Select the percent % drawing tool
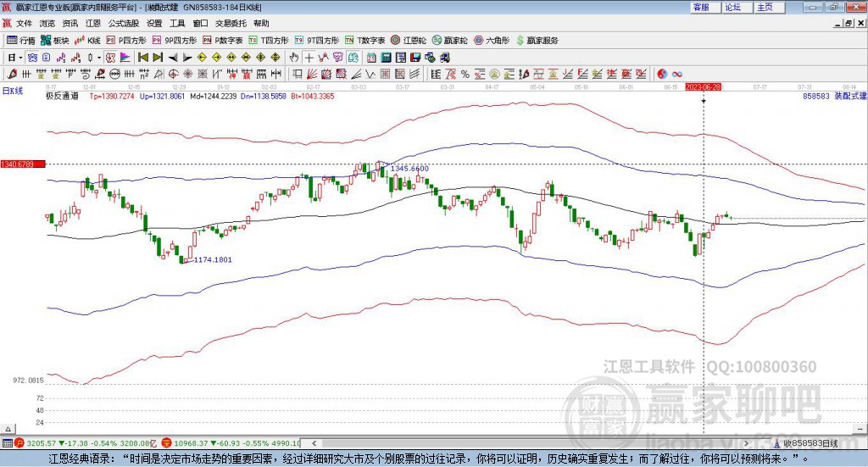Screen dimensions: 868x467 [465, 74]
